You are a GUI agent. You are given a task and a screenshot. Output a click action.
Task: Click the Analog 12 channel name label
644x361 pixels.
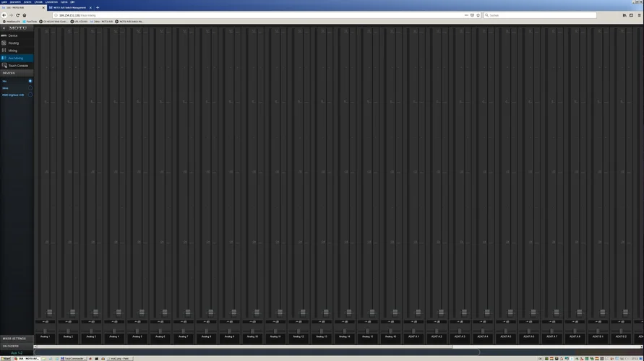[299, 336]
